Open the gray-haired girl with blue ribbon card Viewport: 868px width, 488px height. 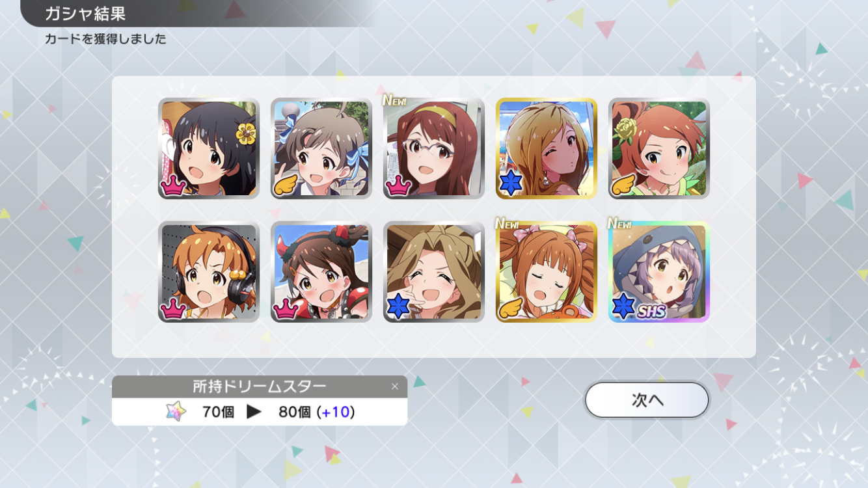(321, 148)
